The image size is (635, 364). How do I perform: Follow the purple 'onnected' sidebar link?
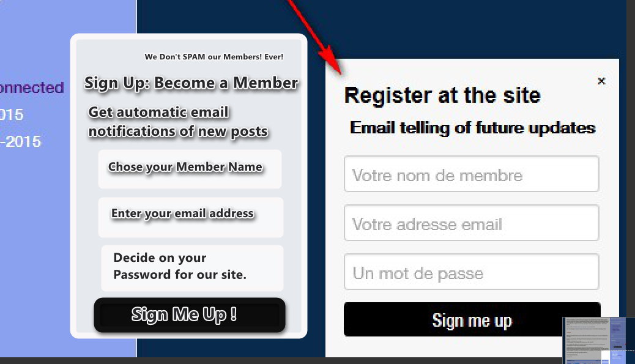click(x=32, y=87)
